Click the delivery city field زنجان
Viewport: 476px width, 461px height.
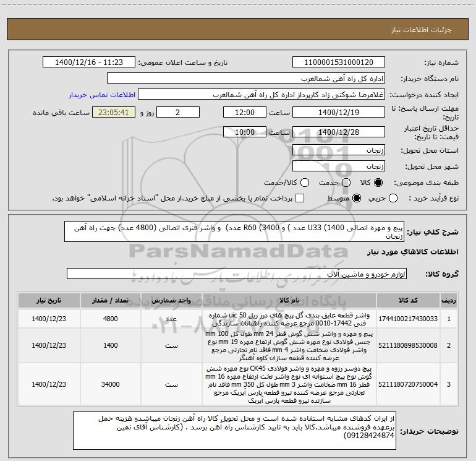339,166
